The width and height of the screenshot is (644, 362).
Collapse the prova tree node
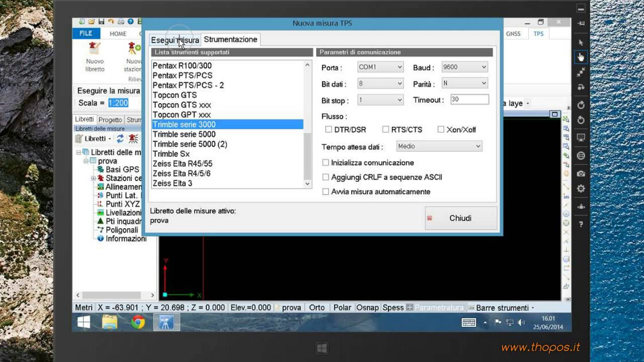tap(86, 161)
